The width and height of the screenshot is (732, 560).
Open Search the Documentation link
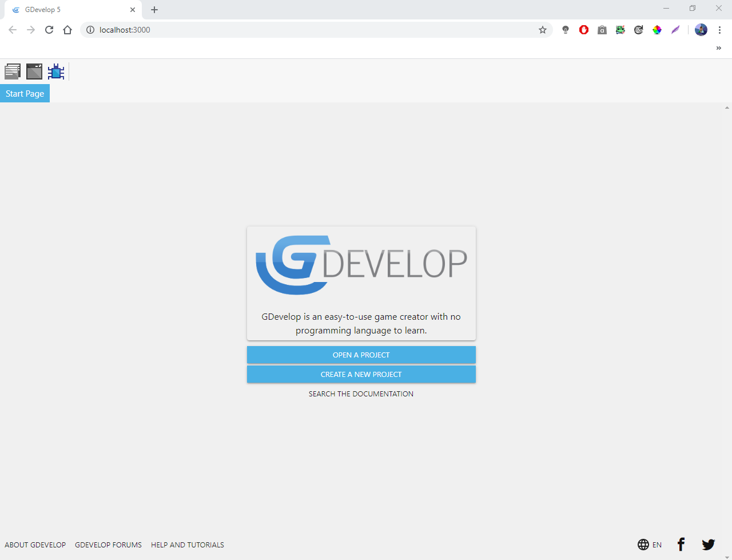tap(361, 394)
